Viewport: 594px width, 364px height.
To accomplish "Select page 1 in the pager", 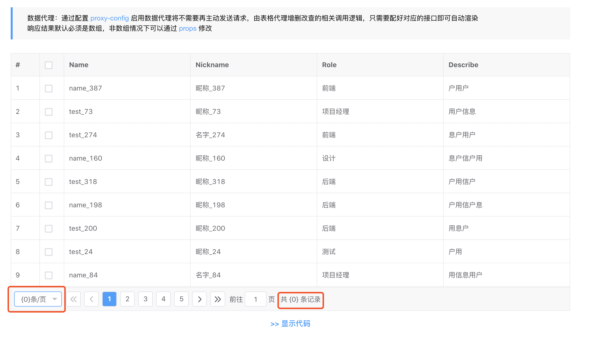I will 109,299.
